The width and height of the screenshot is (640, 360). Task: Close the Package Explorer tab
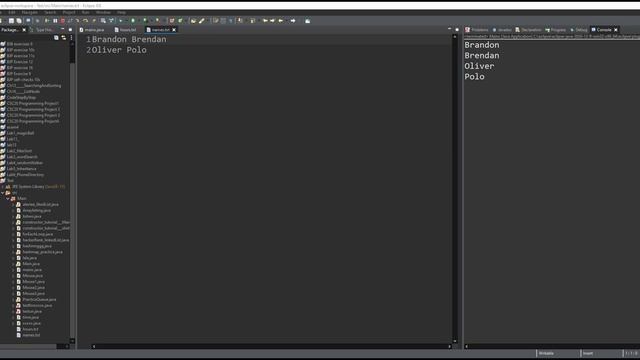coord(24,30)
